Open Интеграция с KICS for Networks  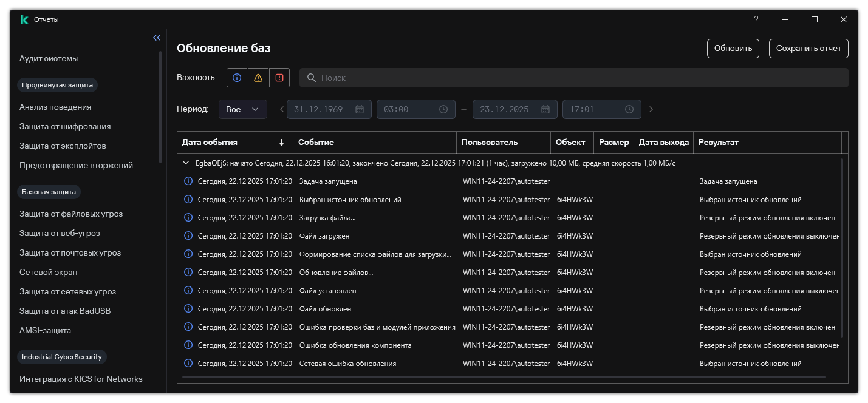coord(81,379)
